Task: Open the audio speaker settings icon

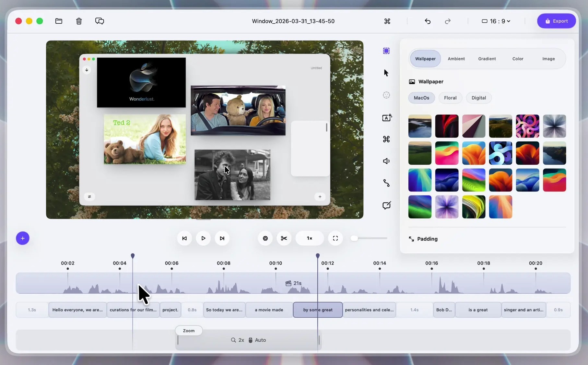Action: tap(386, 161)
